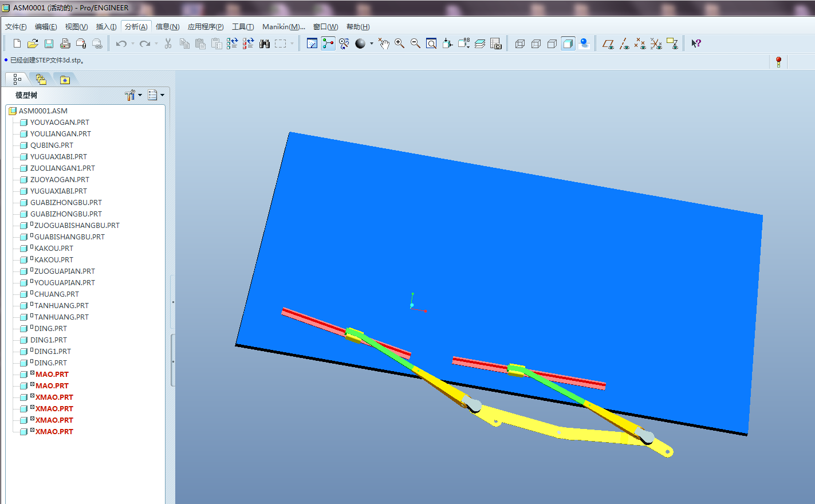
Task: Select YOUYAOGAN.PRT in model tree
Action: pyautogui.click(x=60, y=123)
